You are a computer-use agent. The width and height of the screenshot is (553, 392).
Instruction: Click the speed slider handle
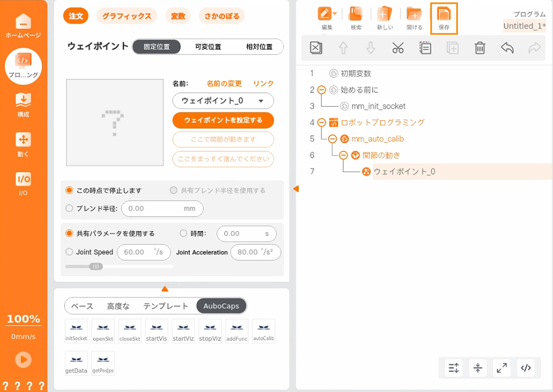click(x=96, y=266)
